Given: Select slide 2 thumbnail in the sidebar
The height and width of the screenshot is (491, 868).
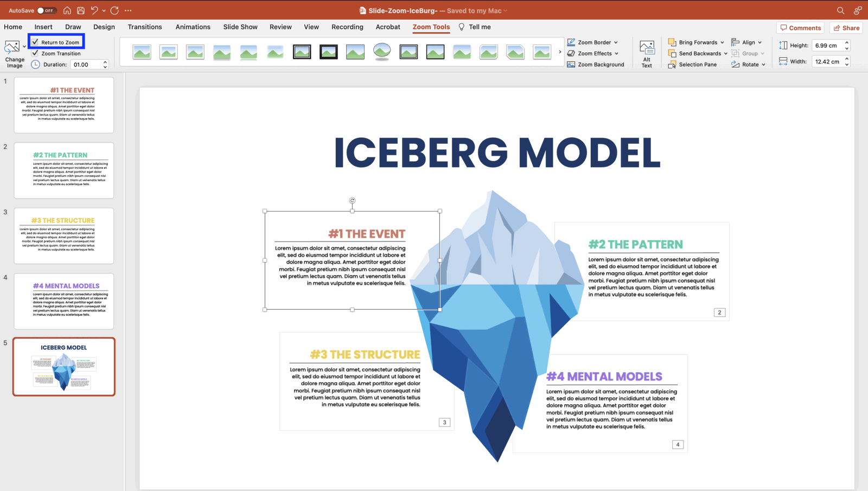Looking at the screenshot, I should click(x=63, y=170).
